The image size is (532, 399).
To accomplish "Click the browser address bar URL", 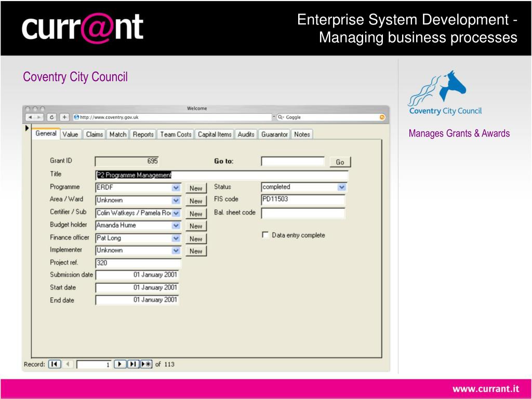I will pyautogui.click(x=172, y=117).
